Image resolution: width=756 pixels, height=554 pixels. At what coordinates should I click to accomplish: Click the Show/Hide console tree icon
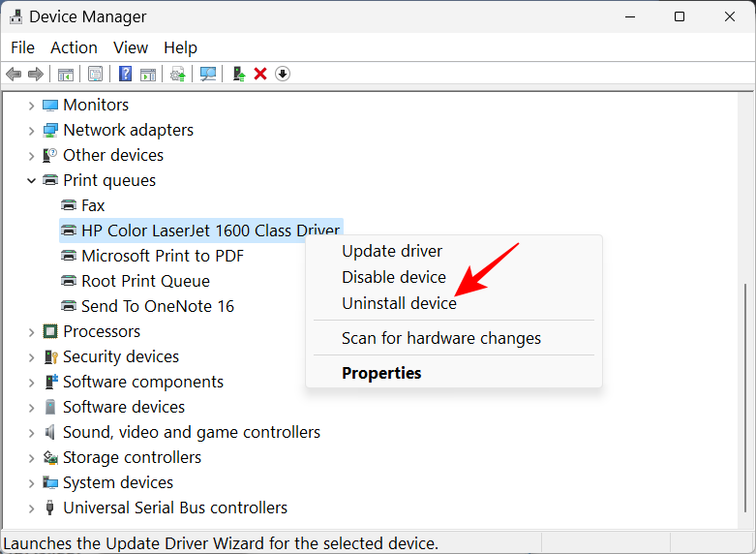(65, 74)
